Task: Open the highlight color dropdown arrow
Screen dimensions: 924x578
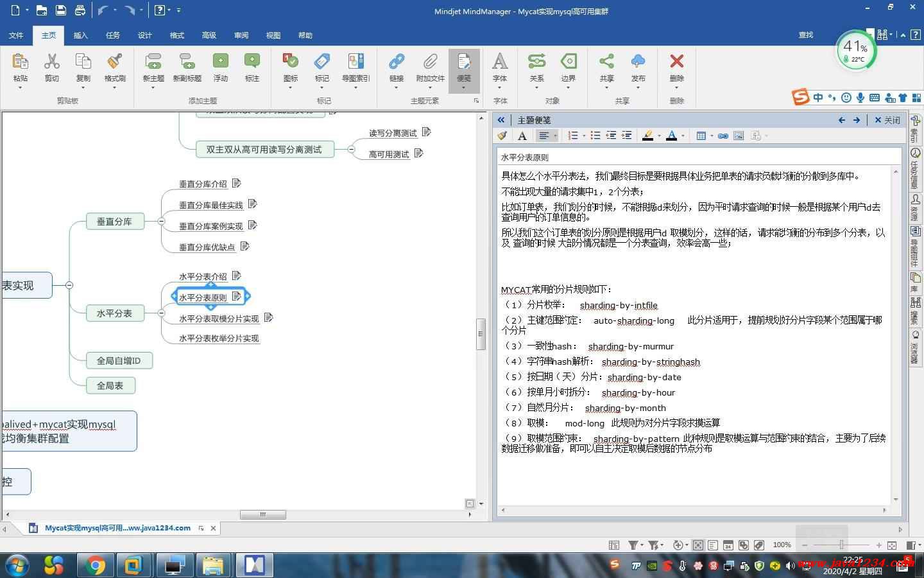Action: pyautogui.click(x=659, y=136)
